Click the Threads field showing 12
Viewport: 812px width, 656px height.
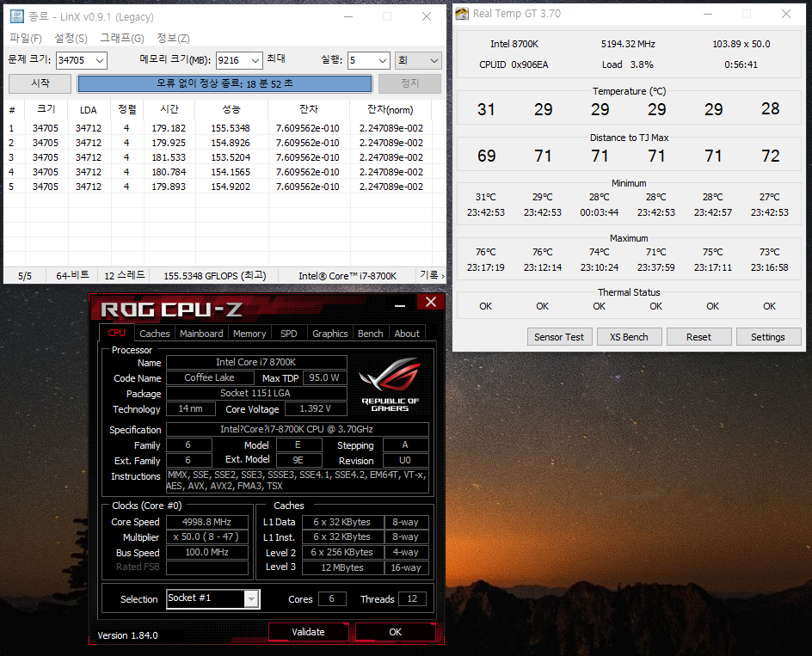[x=412, y=598]
